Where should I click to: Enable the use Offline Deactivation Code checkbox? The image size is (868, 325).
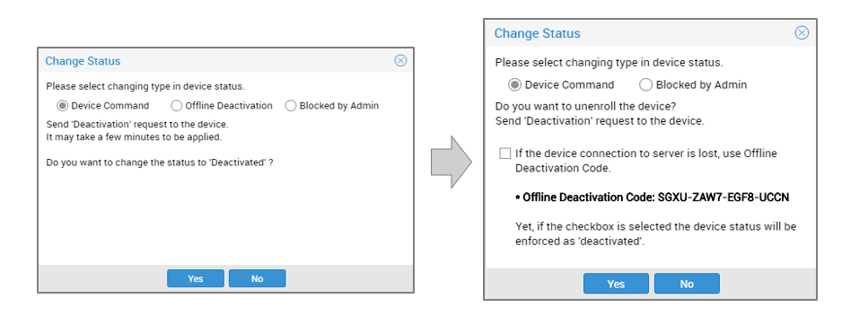[504, 154]
